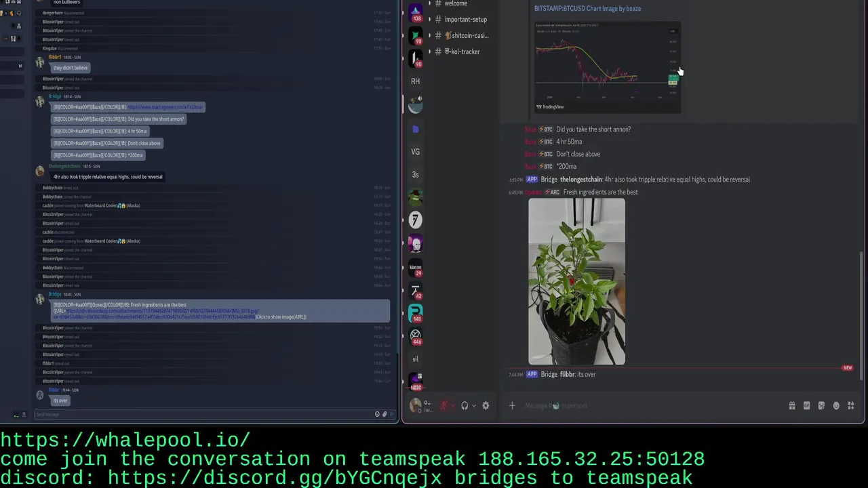Click the plus attach button in message box
Viewport: 868px width, 488px height.
point(512,405)
